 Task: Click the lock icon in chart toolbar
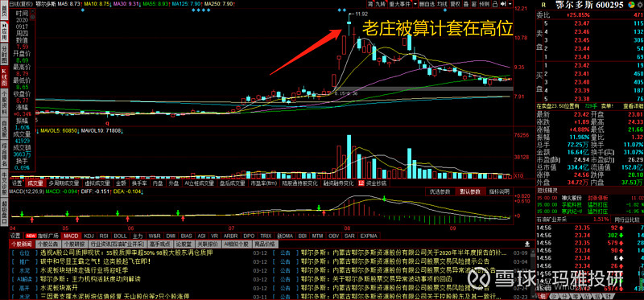[x=495, y=4]
